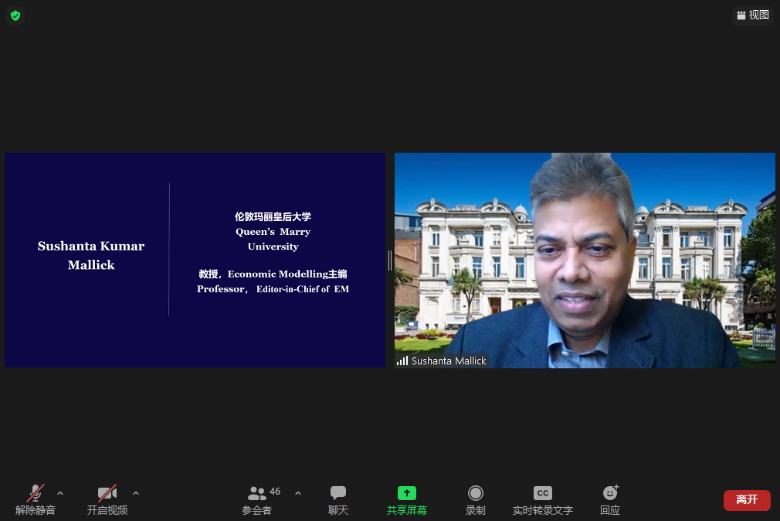Click Sushanta Kumar Mallick title on shared slide
780x521 pixels.
pyautogui.click(x=91, y=255)
